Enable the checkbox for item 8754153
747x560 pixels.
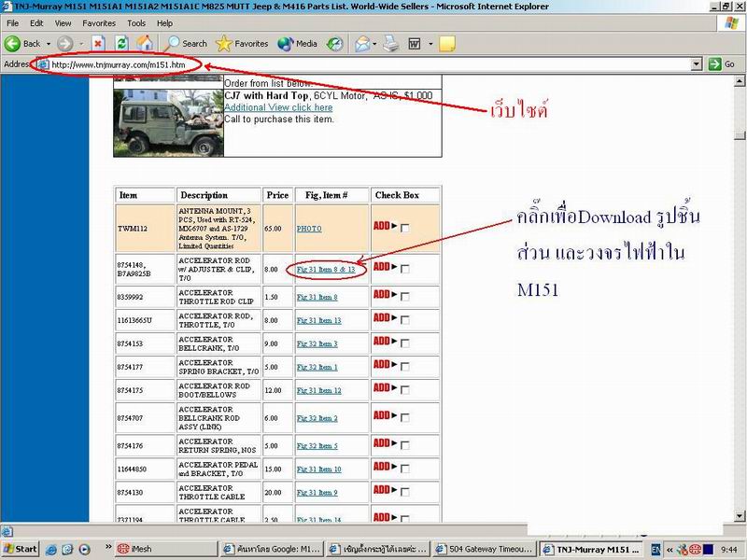[404, 343]
